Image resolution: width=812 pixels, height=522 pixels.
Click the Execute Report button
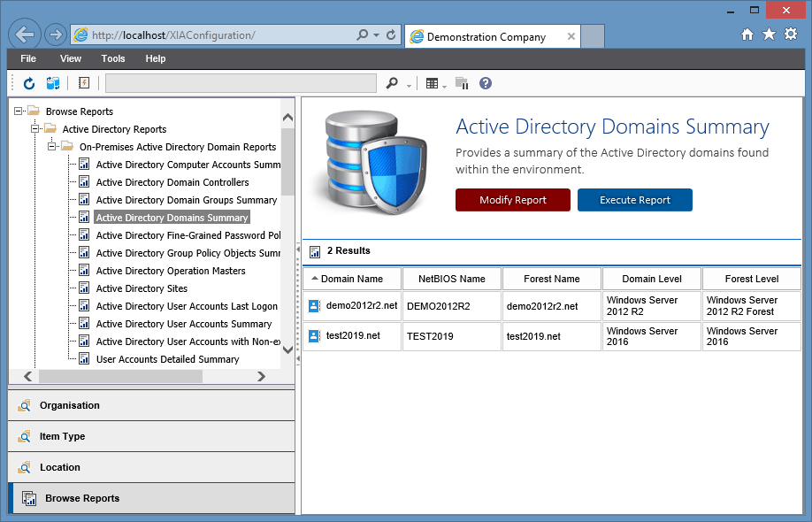[635, 200]
